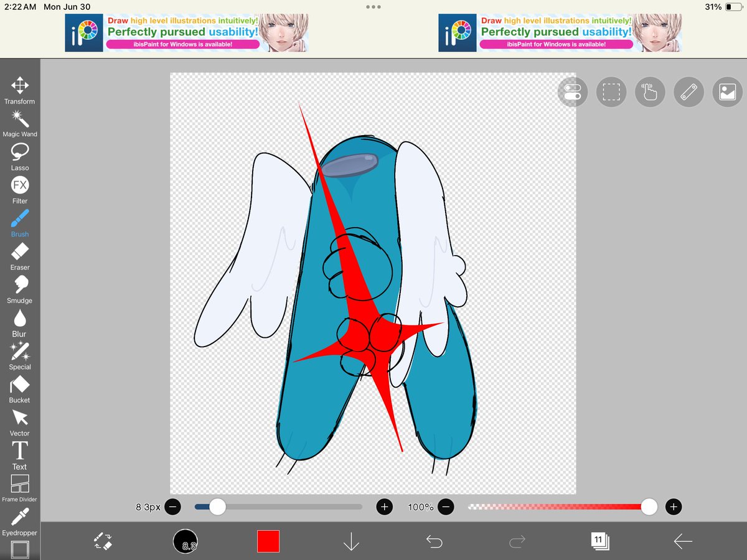
Task: Increase opacity with the plus button
Action: tap(674, 507)
